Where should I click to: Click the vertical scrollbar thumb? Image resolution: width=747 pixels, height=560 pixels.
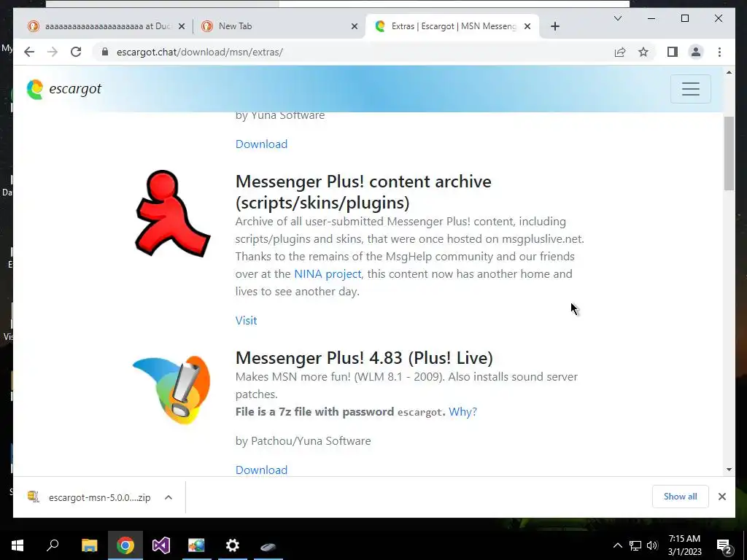[729, 152]
